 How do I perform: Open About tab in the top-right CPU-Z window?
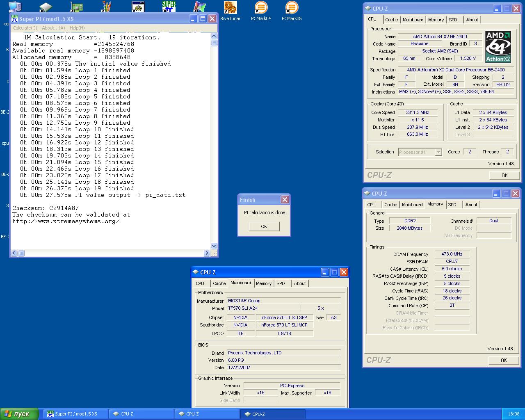(472, 20)
